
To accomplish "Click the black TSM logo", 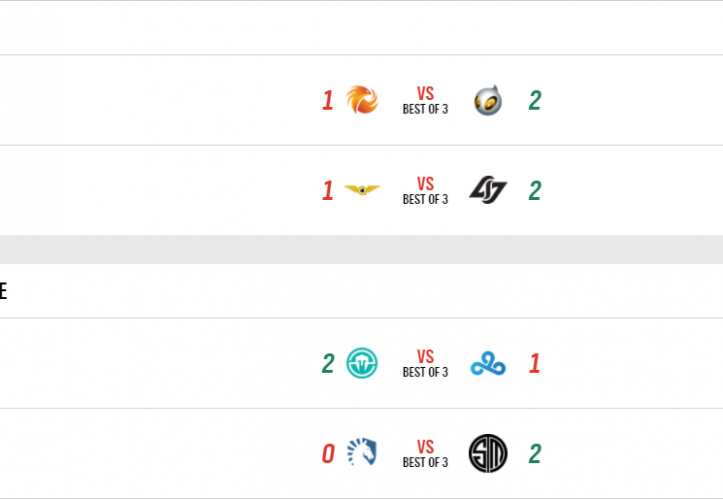I will (488, 454).
